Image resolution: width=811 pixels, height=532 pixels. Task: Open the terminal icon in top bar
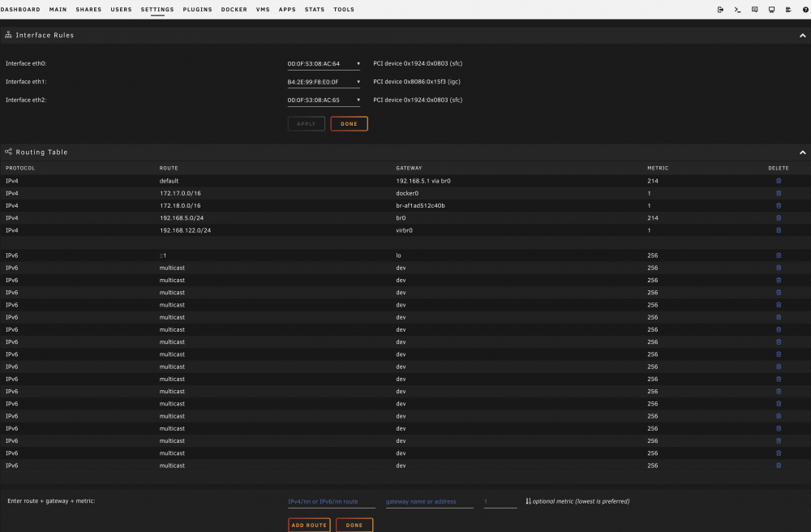coord(737,9)
